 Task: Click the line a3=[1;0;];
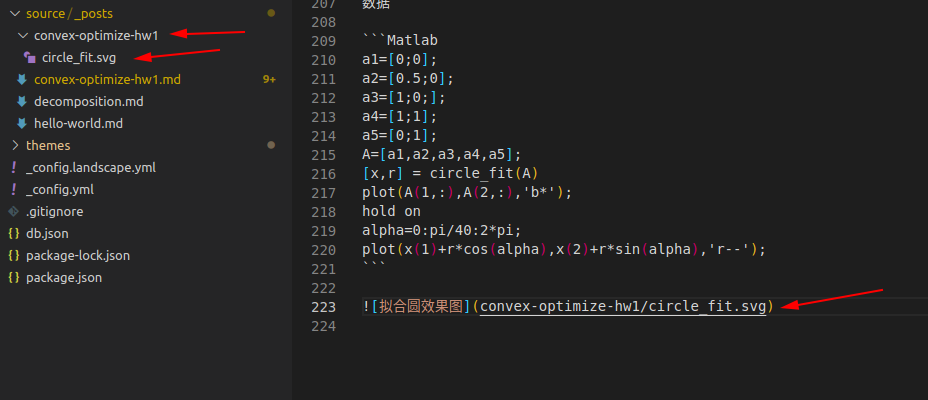coord(404,98)
